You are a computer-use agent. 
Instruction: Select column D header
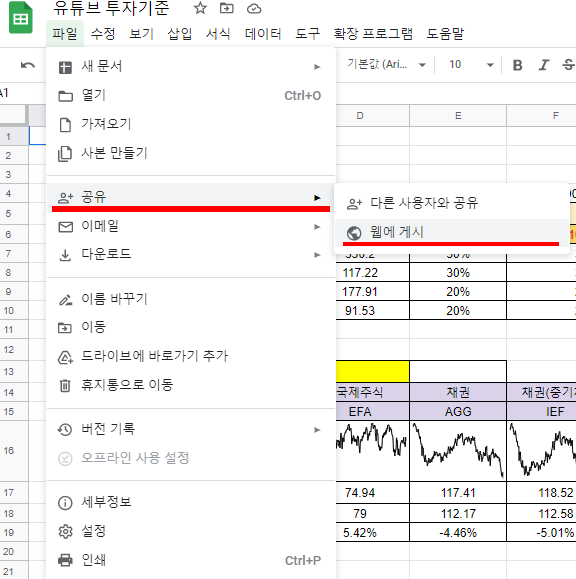coord(373,116)
